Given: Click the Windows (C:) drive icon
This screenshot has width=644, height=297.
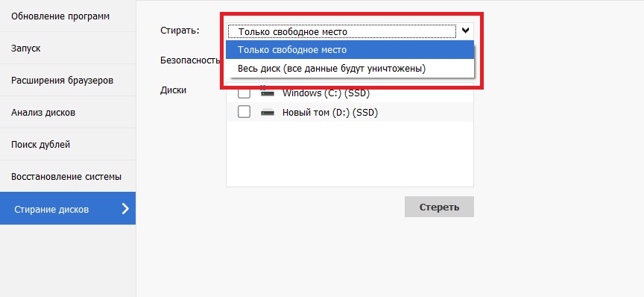Looking at the screenshot, I should coord(268,93).
